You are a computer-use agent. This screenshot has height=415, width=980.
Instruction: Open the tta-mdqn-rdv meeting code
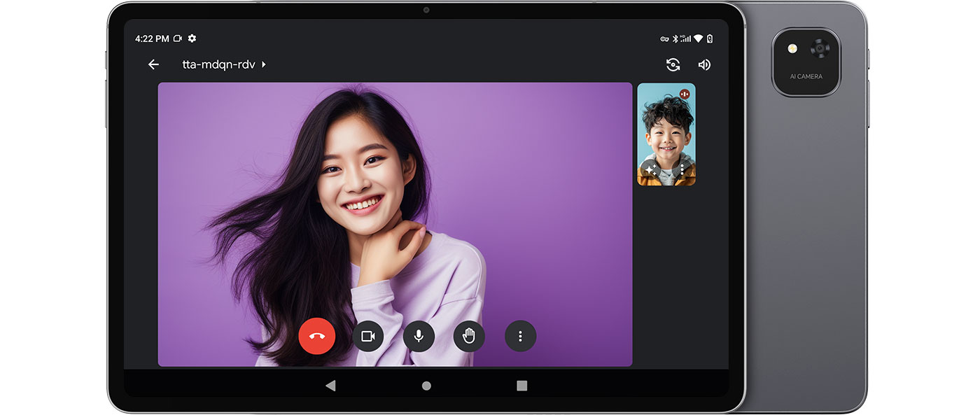(x=218, y=64)
